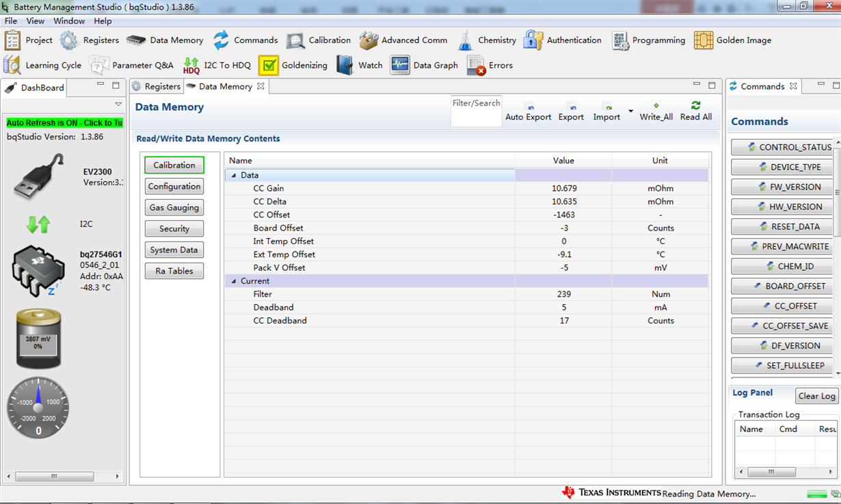Open the File menu
The height and width of the screenshot is (504, 841).
11,21
